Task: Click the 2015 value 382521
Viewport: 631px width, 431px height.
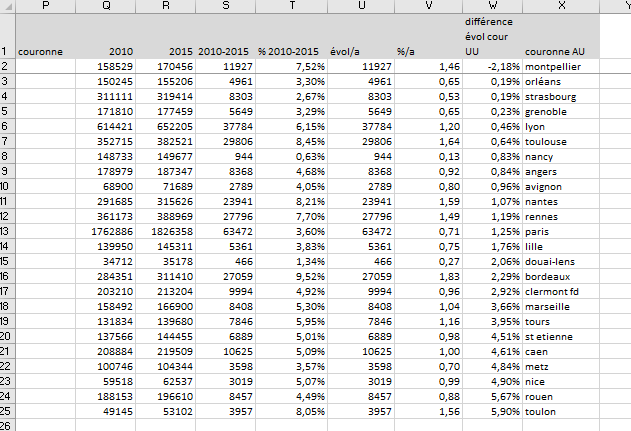Action: tap(166, 141)
